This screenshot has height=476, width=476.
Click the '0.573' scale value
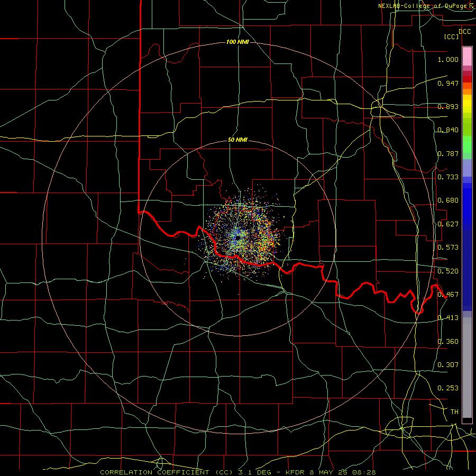click(448, 248)
